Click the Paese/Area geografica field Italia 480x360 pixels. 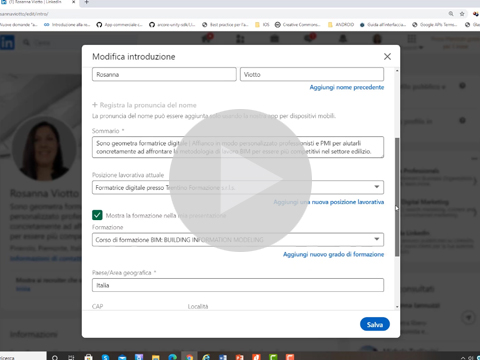(238, 285)
